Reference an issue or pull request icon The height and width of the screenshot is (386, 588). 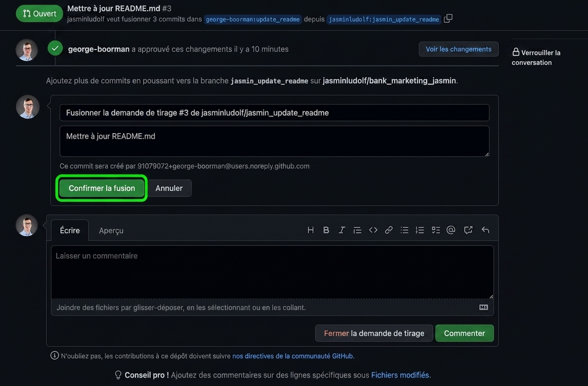pyautogui.click(x=468, y=230)
